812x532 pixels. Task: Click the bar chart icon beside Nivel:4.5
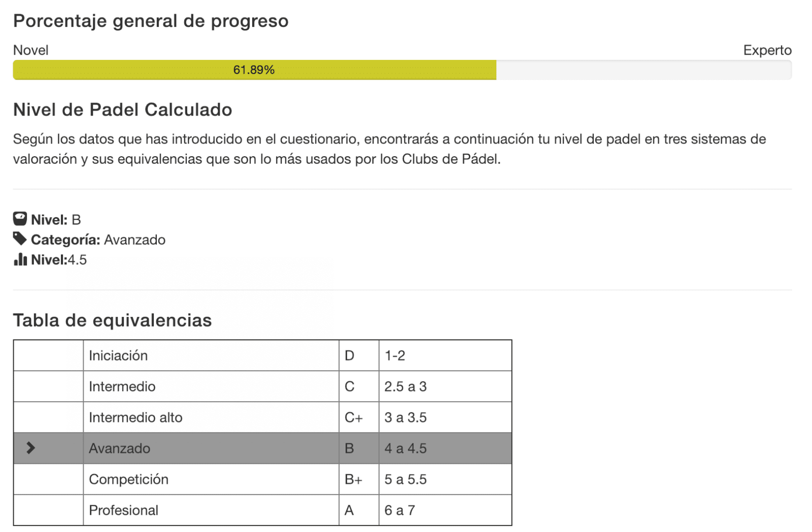coord(20,259)
